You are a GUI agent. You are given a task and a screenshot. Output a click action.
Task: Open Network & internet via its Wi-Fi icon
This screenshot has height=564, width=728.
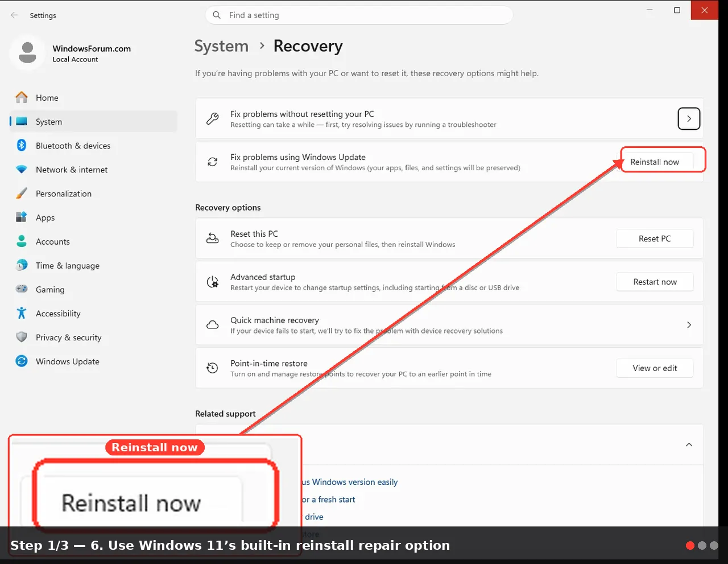click(22, 170)
